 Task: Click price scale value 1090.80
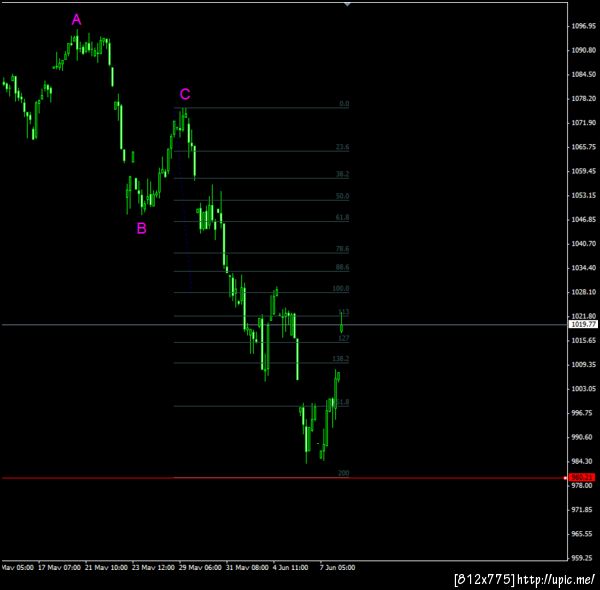pos(584,50)
